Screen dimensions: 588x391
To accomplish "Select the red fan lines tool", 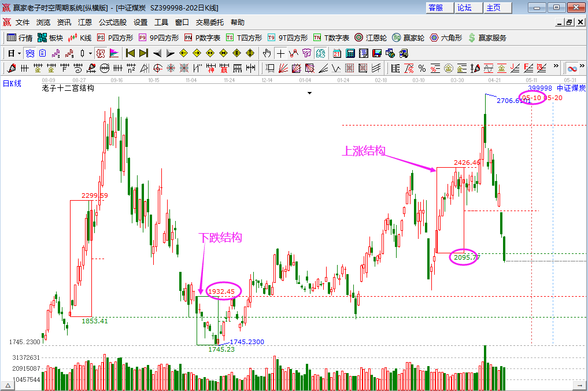I will [x=283, y=68].
